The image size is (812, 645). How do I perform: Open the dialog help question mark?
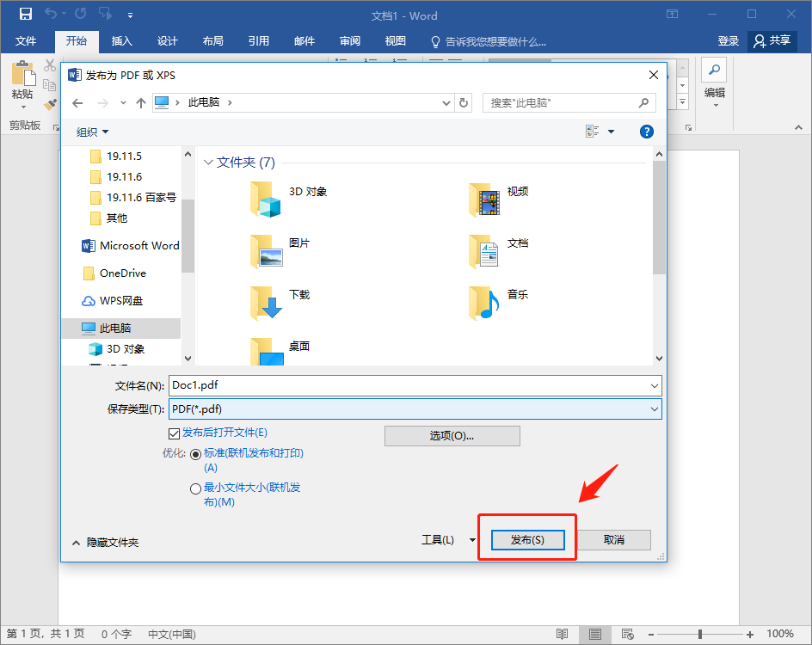(x=646, y=132)
